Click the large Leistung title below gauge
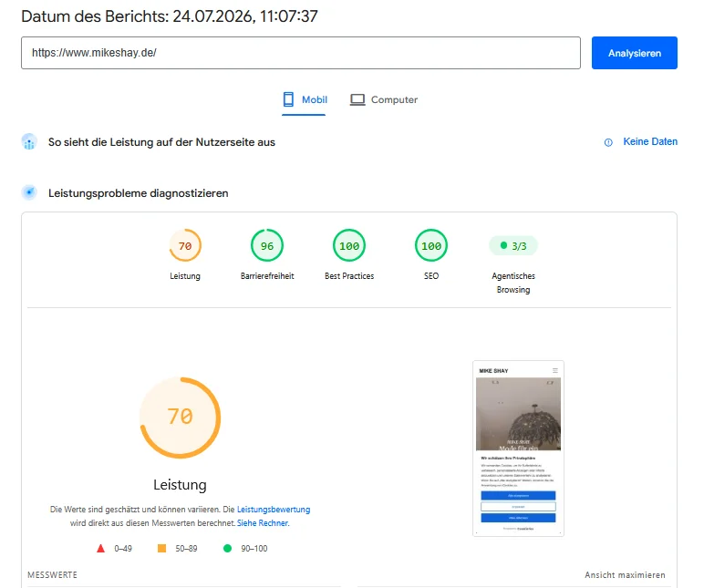The width and height of the screenshot is (704, 588). pyautogui.click(x=180, y=485)
